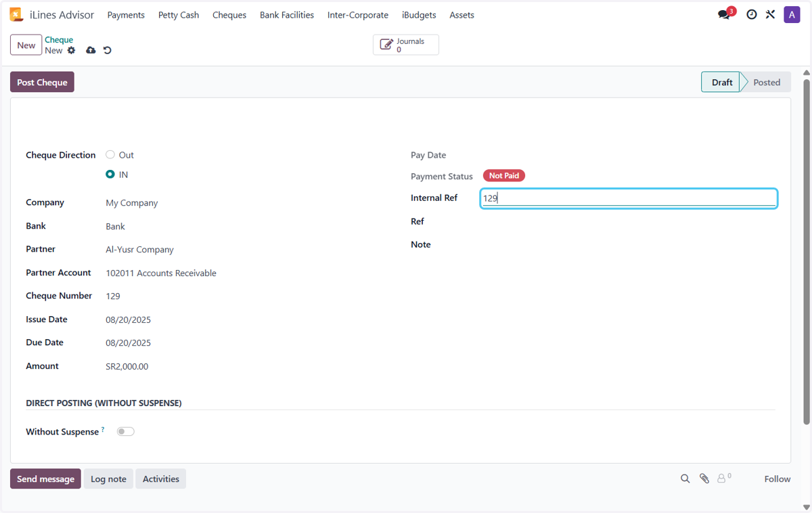
Task: Discard changes with undo arrow icon
Action: tap(108, 50)
